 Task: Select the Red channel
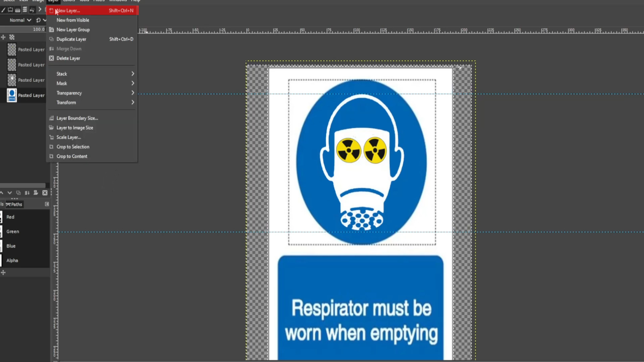(25, 217)
